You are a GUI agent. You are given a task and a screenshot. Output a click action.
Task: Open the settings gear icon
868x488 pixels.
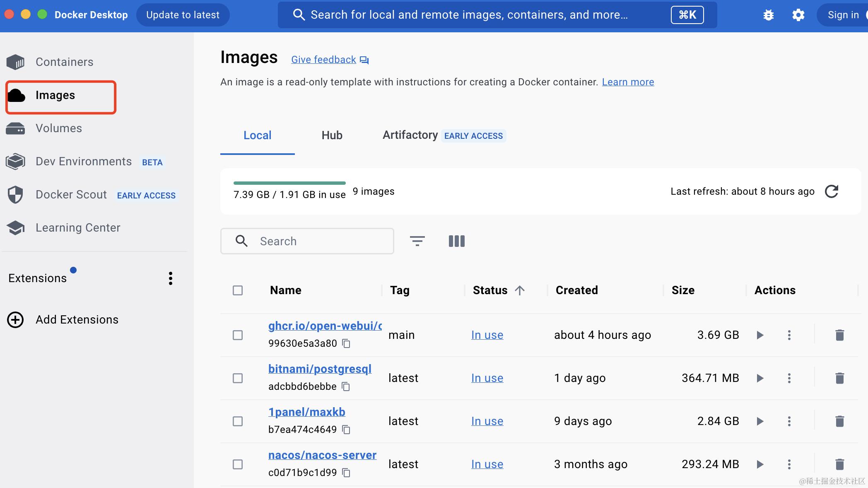pos(798,15)
